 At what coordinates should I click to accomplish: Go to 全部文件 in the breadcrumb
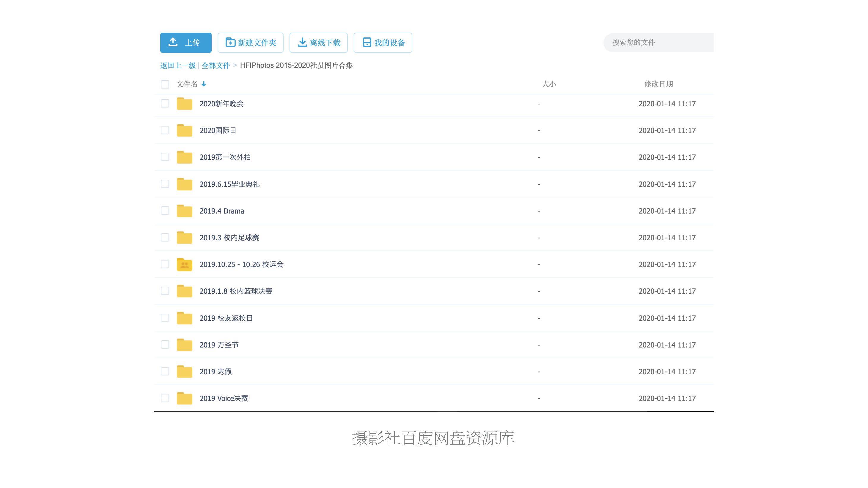point(216,65)
